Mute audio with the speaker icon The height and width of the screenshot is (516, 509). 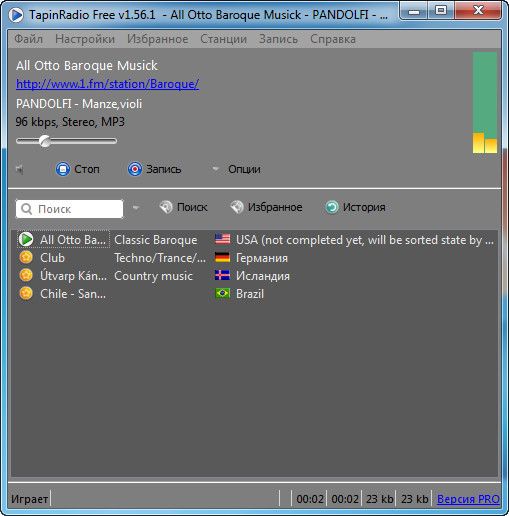click(x=19, y=169)
